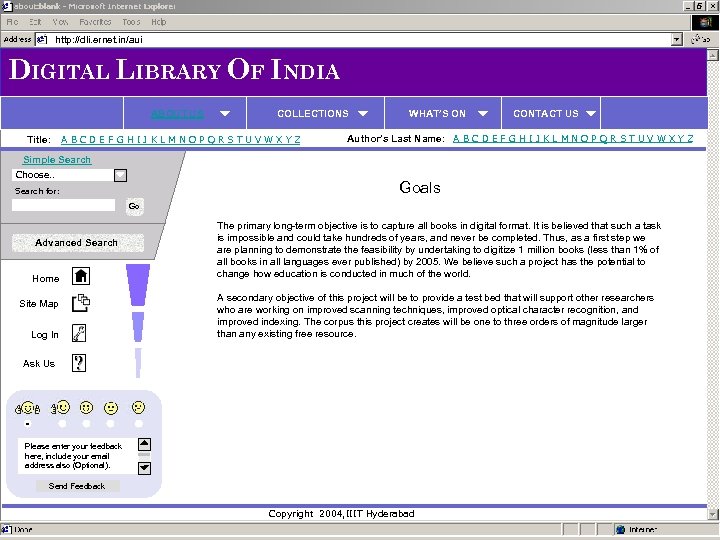This screenshot has width=720, height=540.
Task: Click the feedback box scroll up arrow
Action: tap(144, 444)
